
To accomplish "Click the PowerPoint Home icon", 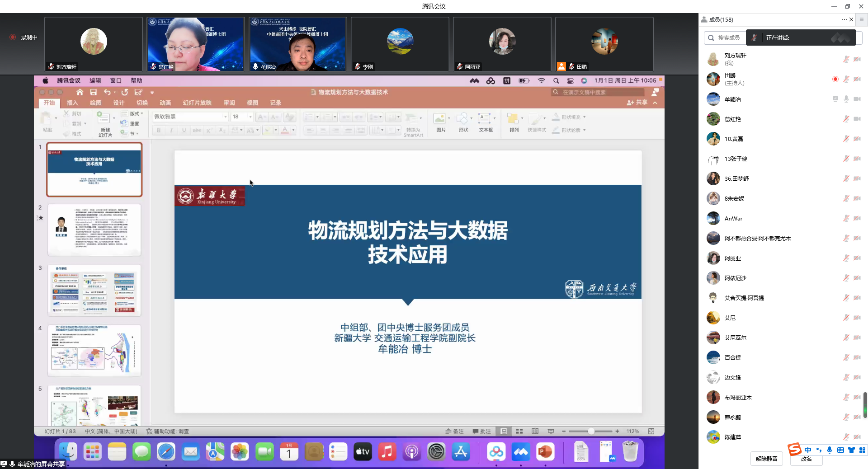I will pos(80,92).
